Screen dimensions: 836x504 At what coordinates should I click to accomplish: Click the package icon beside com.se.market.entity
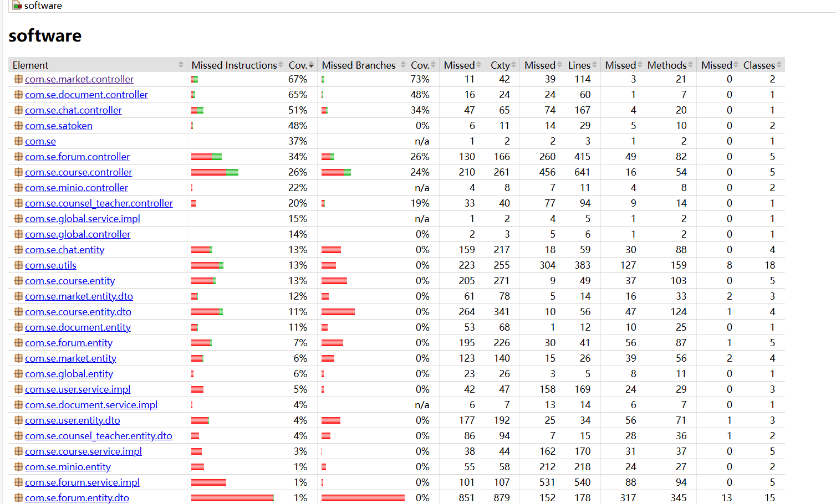click(x=18, y=358)
